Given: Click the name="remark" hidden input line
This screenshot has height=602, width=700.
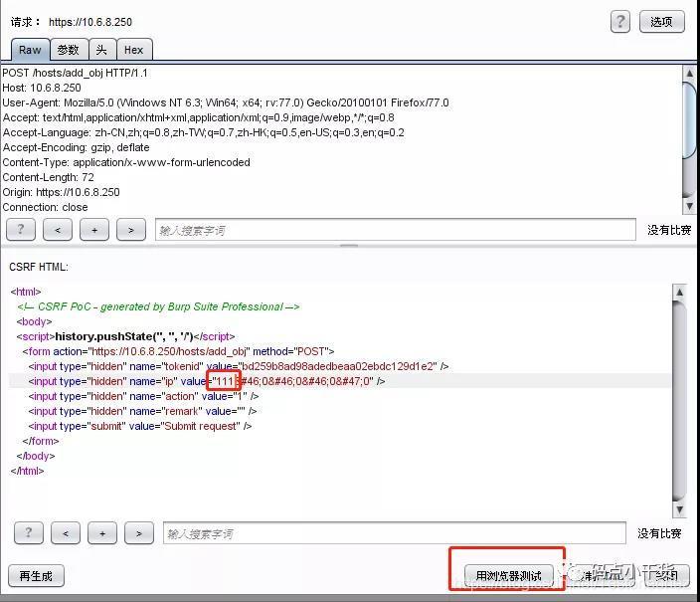Looking at the screenshot, I should click(142, 411).
